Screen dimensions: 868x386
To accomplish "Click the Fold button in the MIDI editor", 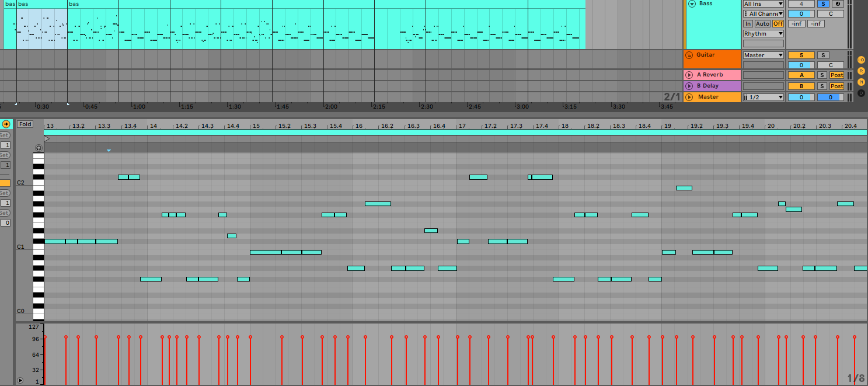I will tap(26, 123).
